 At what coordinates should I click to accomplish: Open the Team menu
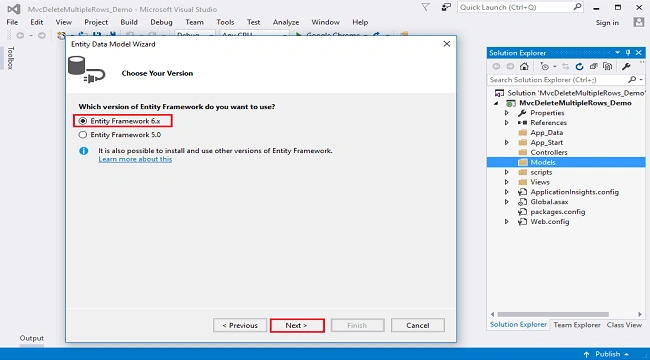click(x=194, y=22)
